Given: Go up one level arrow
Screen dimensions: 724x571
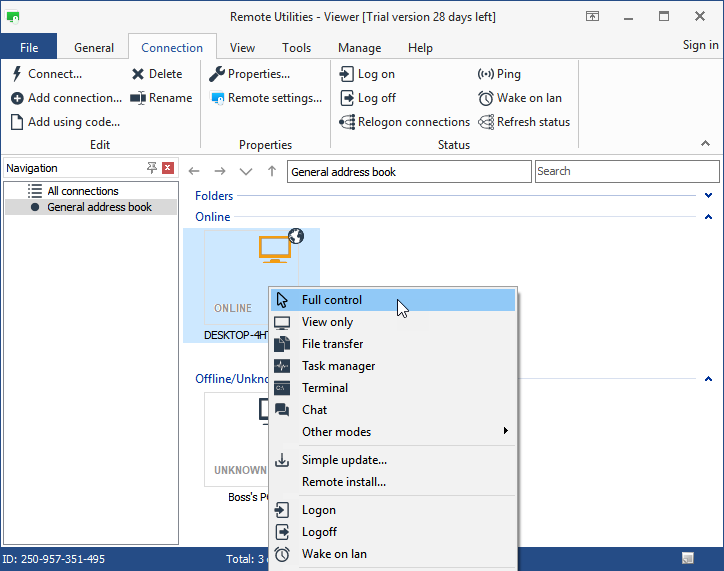Looking at the screenshot, I should click(x=272, y=171).
